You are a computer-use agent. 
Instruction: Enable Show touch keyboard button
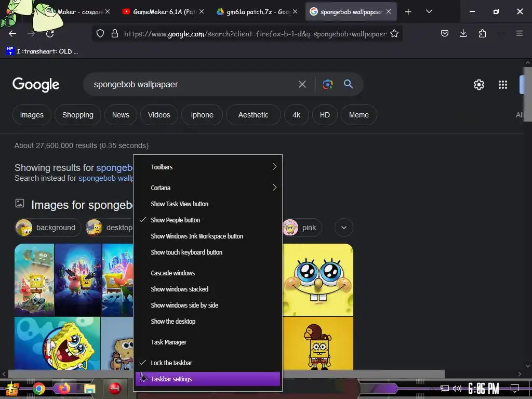tap(208, 252)
